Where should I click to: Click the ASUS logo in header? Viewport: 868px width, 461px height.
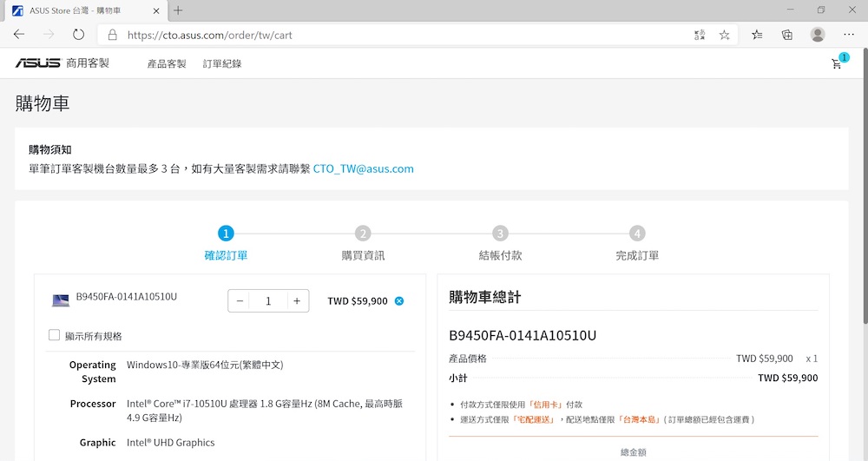(36, 63)
